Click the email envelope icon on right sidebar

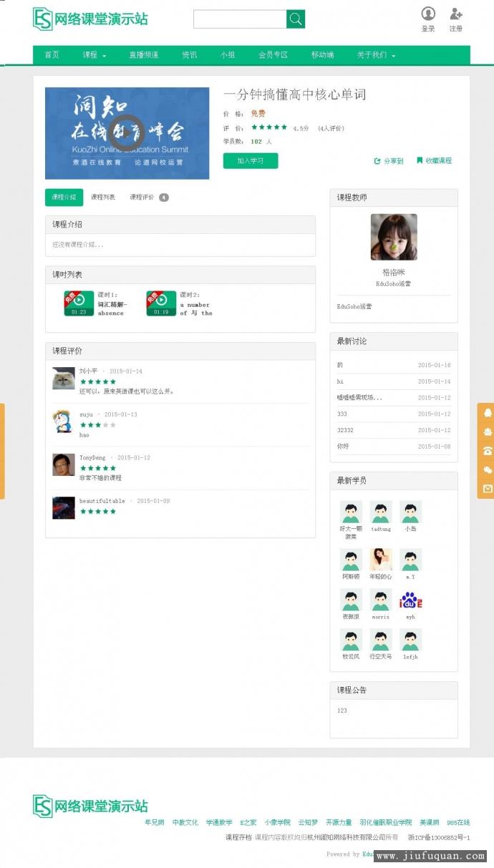tap(488, 489)
